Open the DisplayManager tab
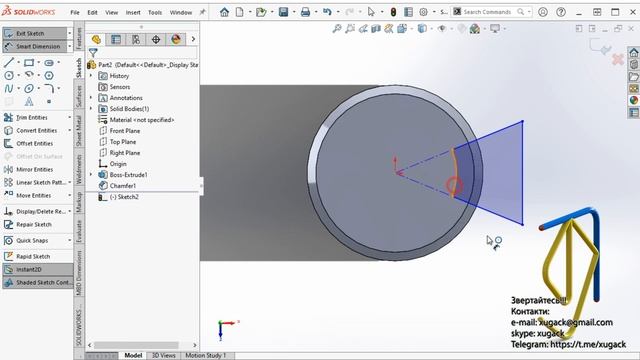The height and width of the screenshot is (360, 640). click(176, 40)
